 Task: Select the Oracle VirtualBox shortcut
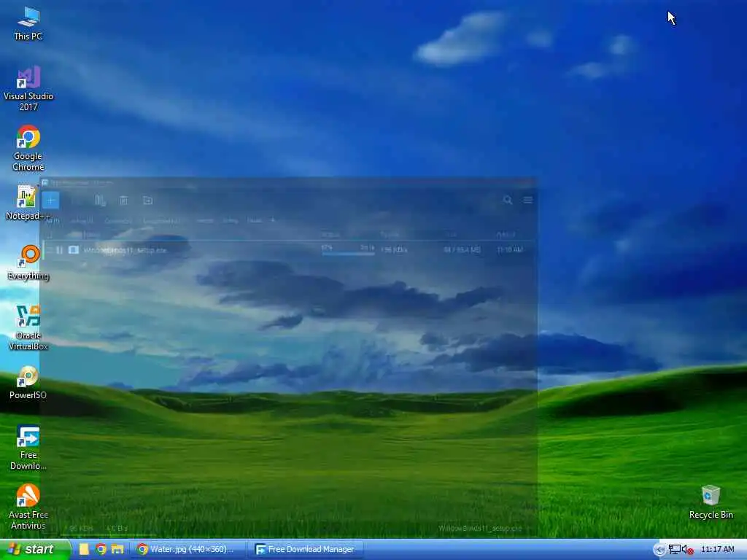tap(28, 327)
